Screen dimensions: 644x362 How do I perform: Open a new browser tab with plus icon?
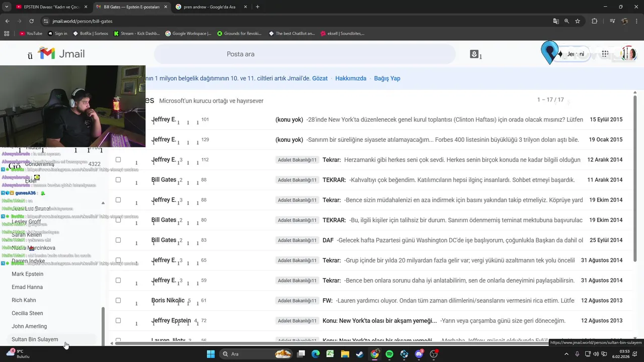click(257, 7)
